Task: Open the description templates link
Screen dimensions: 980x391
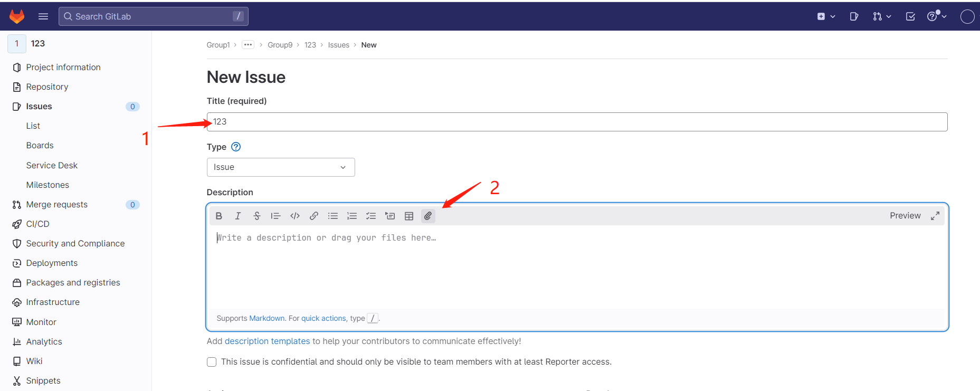Action: (267, 341)
